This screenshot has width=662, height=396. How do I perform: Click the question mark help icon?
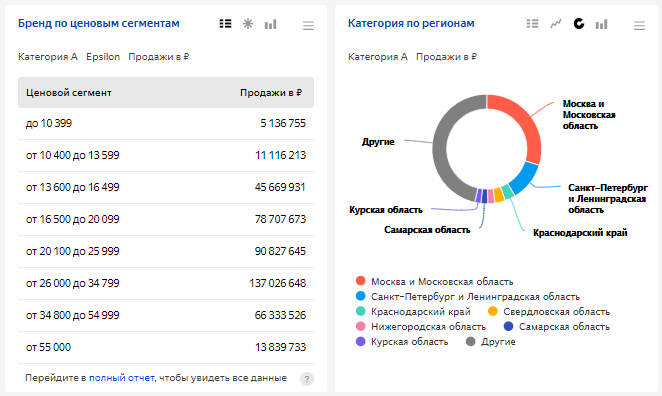pos(307,379)
